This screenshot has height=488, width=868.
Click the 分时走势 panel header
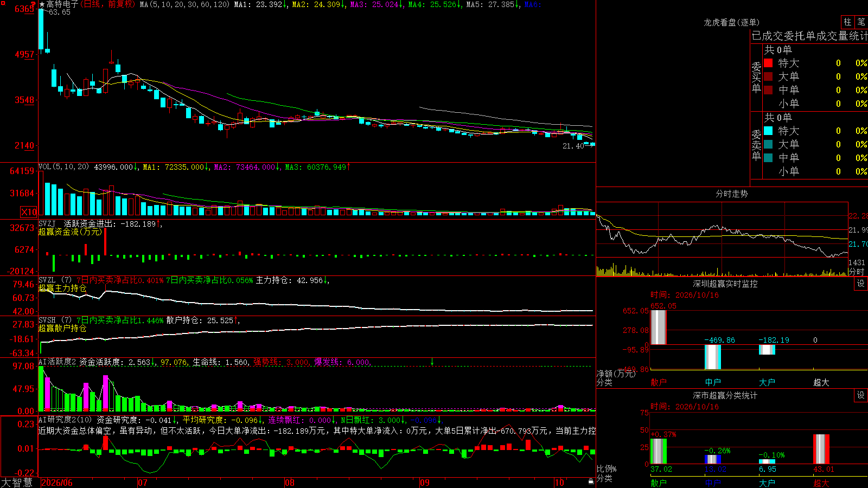(x=731, y=194)
